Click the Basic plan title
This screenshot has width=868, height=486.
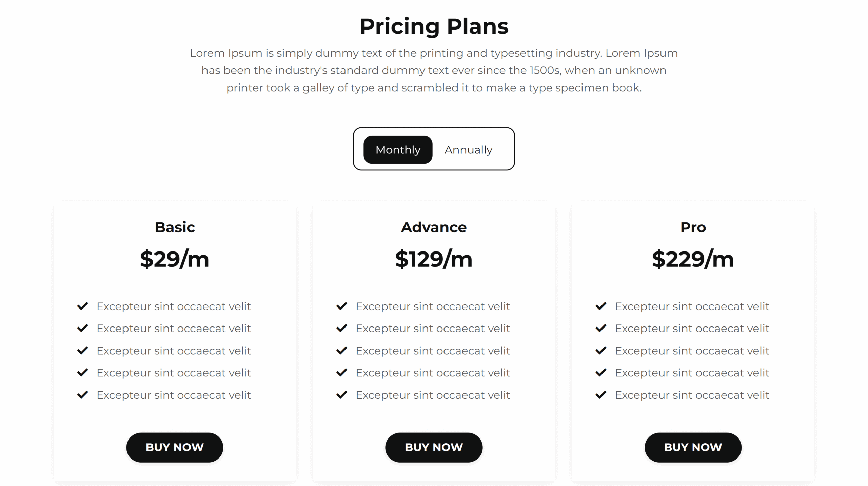(175, 227)
